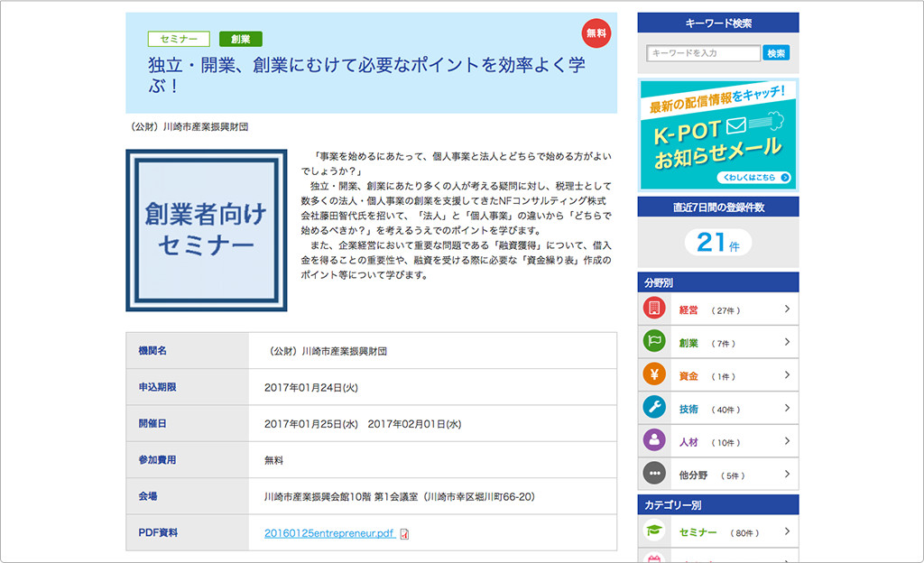This screenshot has width=924, height=563.
Task: Expand the 技術 row chevron arrow
Action: coord(787,408)
